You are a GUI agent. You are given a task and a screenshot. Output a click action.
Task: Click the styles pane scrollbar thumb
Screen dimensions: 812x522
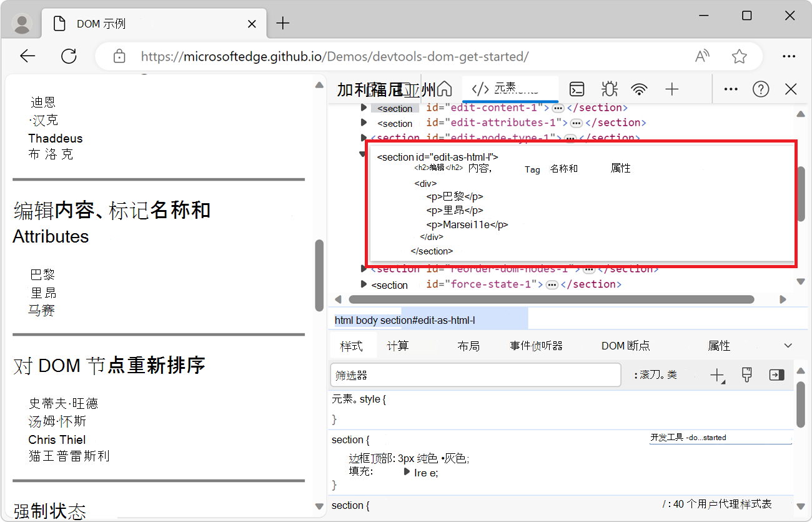pyautogui.click(x=801, y=405)
